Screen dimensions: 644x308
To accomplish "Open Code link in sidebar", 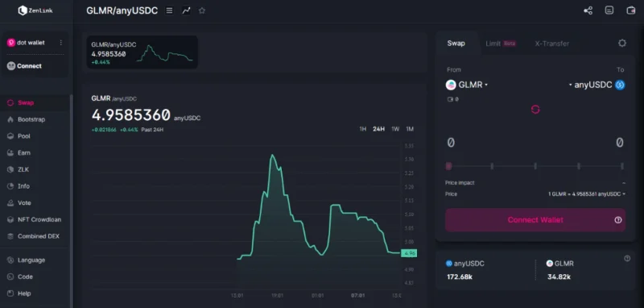I will click(x=25, y=277).
